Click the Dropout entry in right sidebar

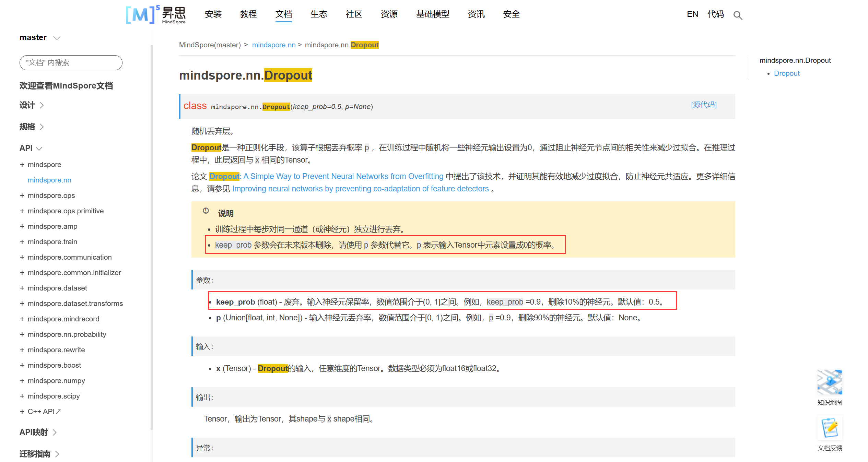(x=787, y=73)
